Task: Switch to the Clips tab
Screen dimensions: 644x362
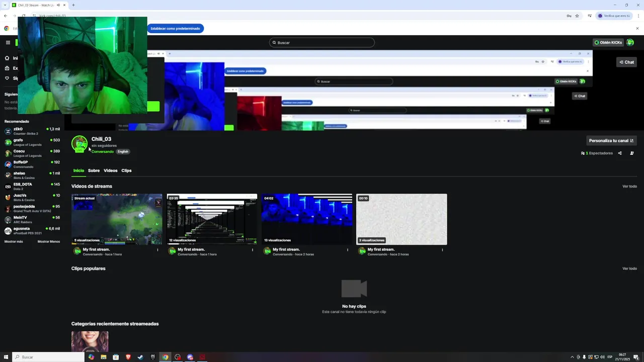Action: 126,170
